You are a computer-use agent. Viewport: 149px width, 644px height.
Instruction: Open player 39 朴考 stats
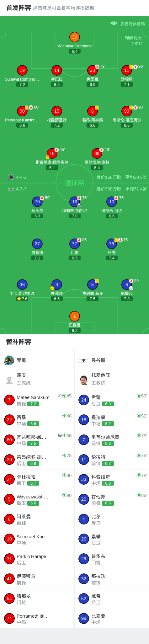112,244
